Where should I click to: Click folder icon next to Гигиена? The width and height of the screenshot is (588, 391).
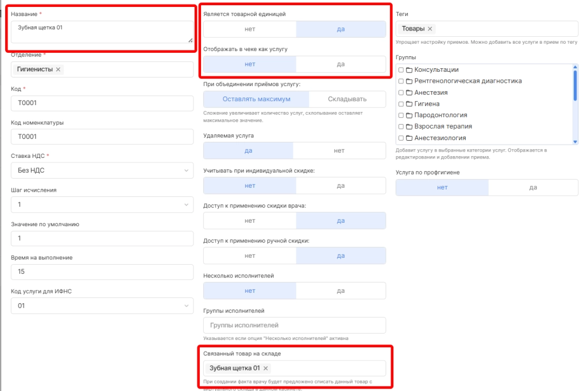coord(409,104)
